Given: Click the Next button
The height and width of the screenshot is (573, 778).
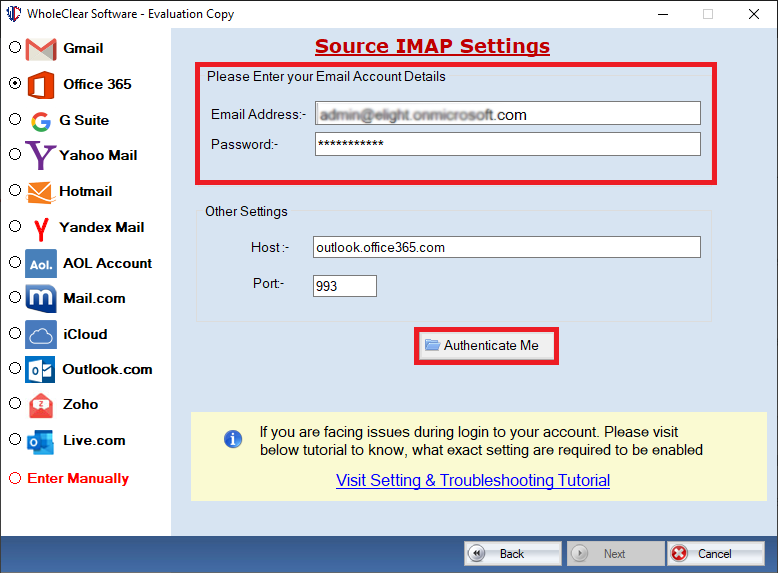Looking at the screenshot, I should [615, 553].
